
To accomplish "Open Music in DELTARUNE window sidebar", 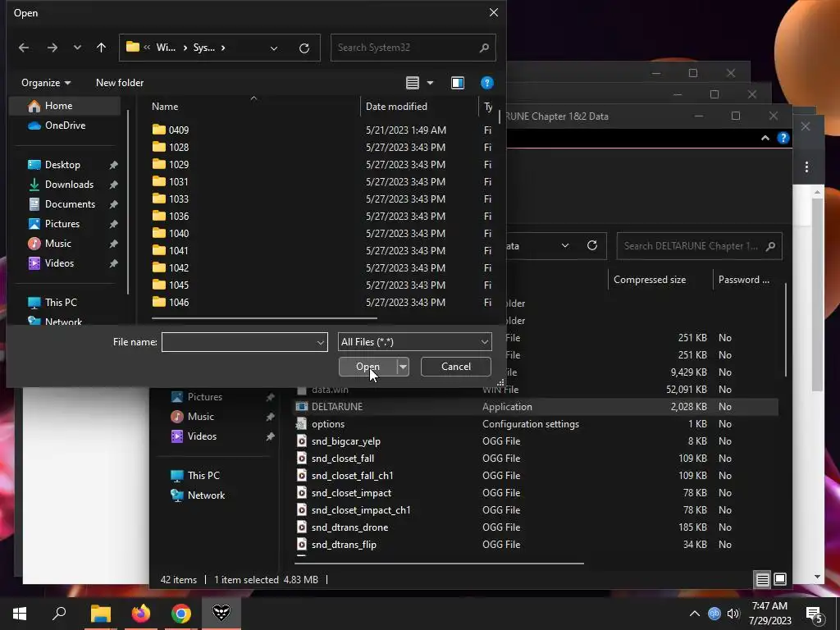I will 200,417.
